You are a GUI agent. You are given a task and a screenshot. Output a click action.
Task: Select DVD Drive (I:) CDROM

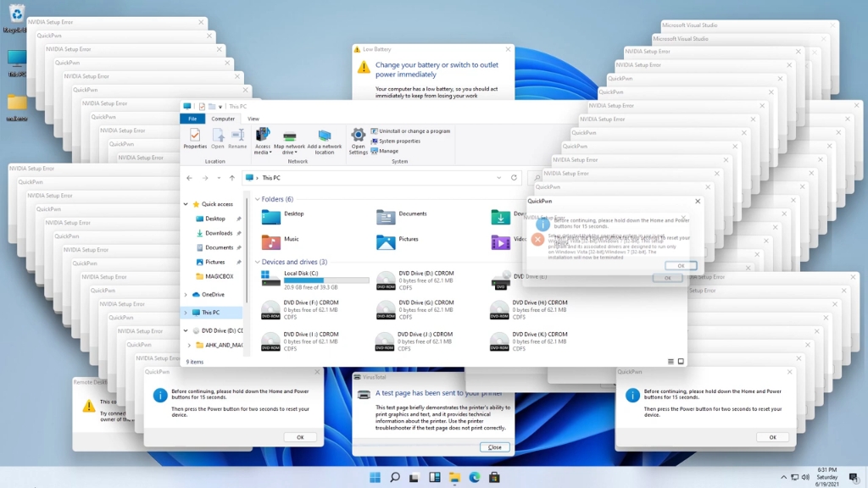point(299,341)
